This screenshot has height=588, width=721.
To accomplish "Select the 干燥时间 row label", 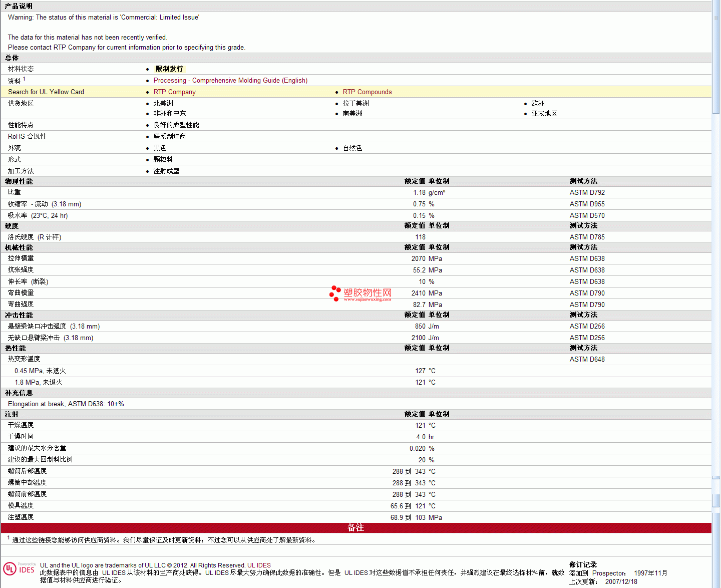I will tap(21, 437).
